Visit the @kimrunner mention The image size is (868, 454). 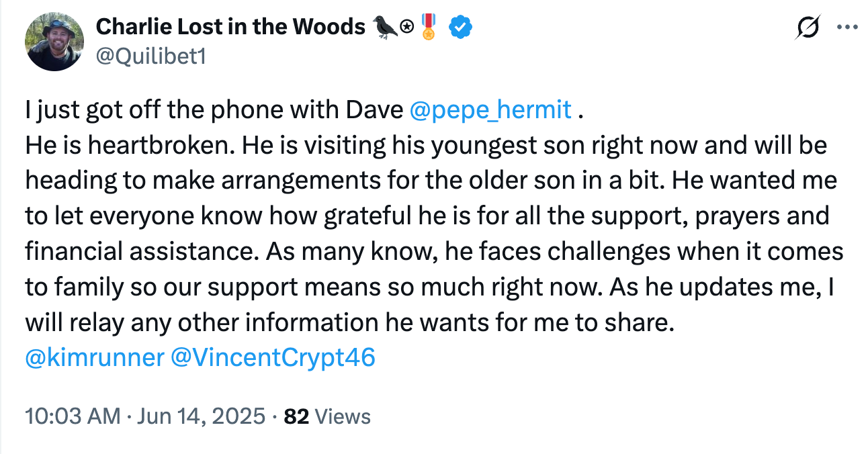click(94, 357)
